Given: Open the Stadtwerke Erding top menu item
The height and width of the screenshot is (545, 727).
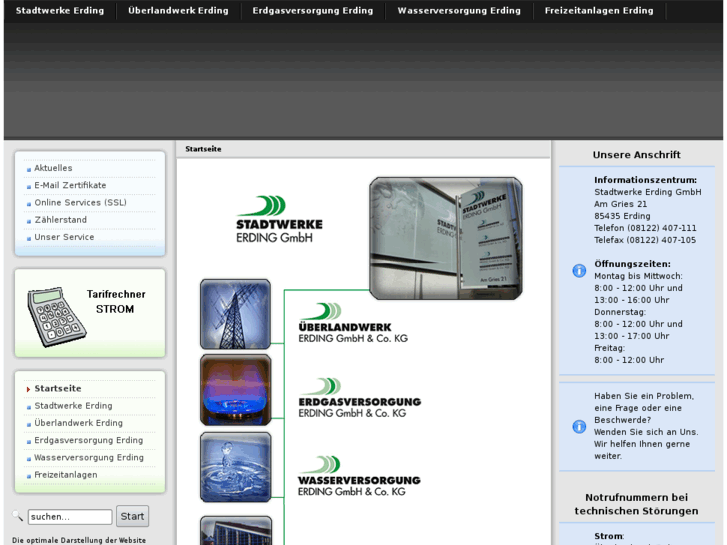Looking at the screenshot, I should tap(60, 10).
